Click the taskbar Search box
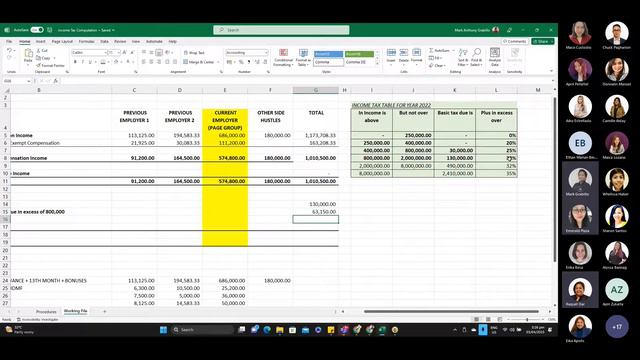The image size is (640, 360). point(202,330)
